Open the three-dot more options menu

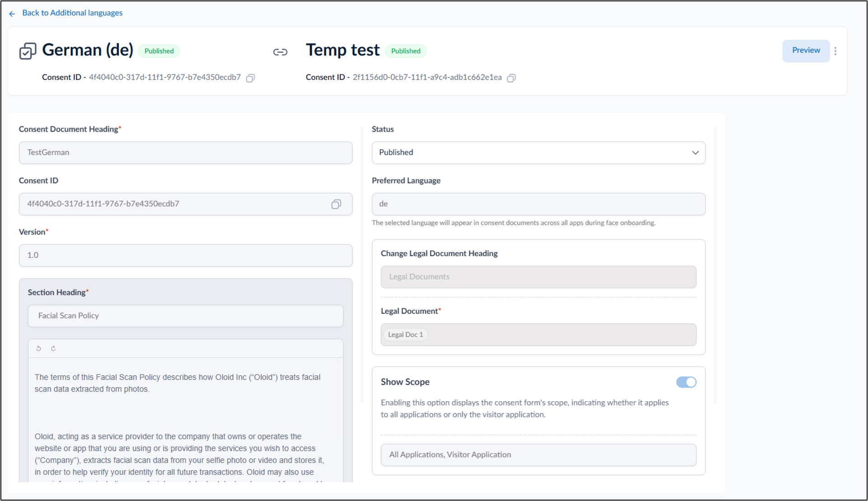[835, 51]
